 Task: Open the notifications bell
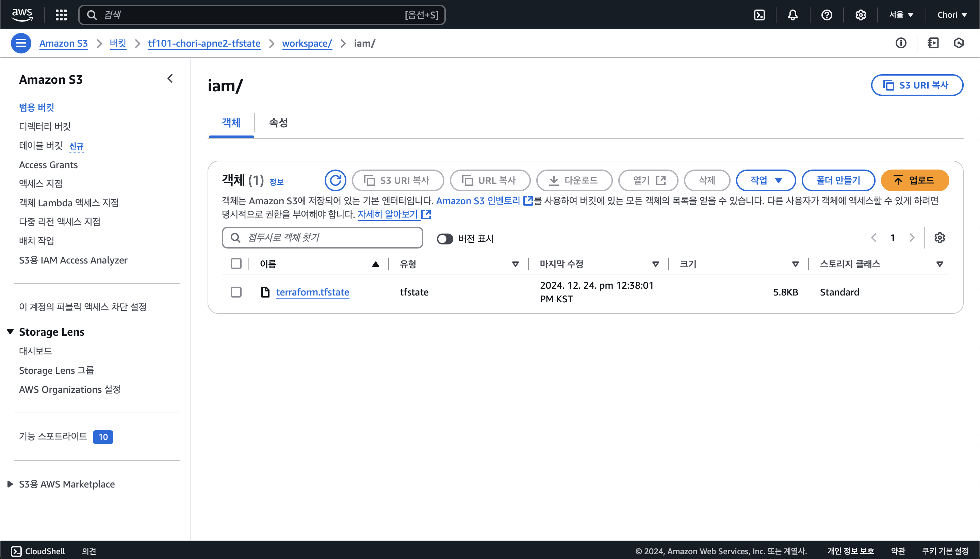[x=793, y=15]
